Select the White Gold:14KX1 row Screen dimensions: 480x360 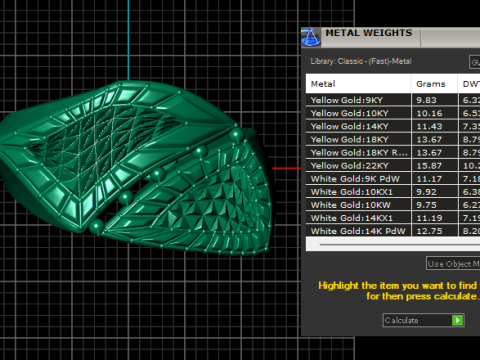pos(393,218)
